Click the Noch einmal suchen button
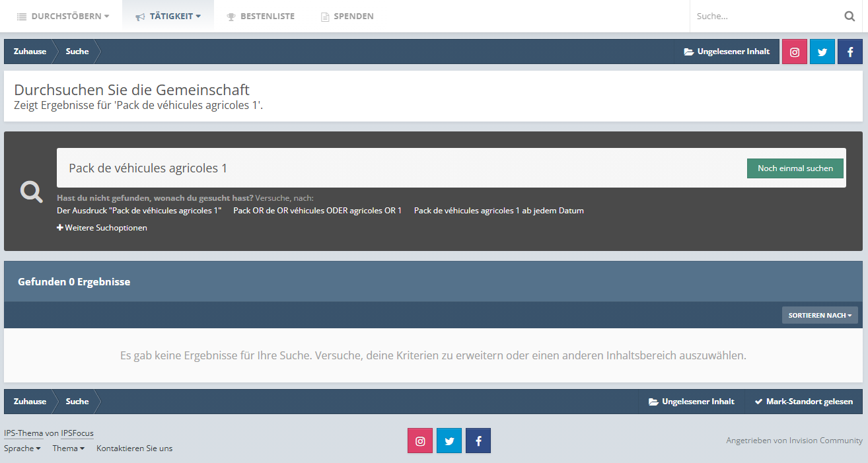868x463 pixels. tap(795, 168)
